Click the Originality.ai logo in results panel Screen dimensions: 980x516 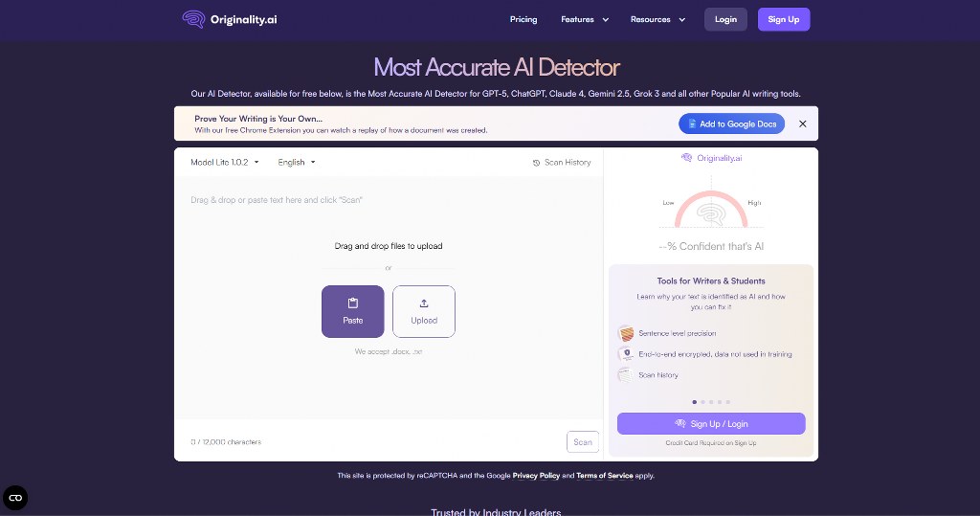tap(711, 158)
